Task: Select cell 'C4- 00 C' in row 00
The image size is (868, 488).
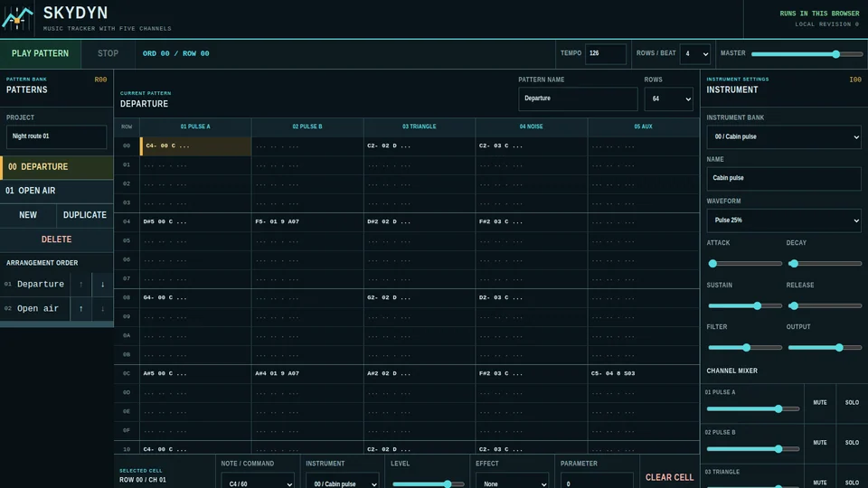Action: click(x=195, y=146)
